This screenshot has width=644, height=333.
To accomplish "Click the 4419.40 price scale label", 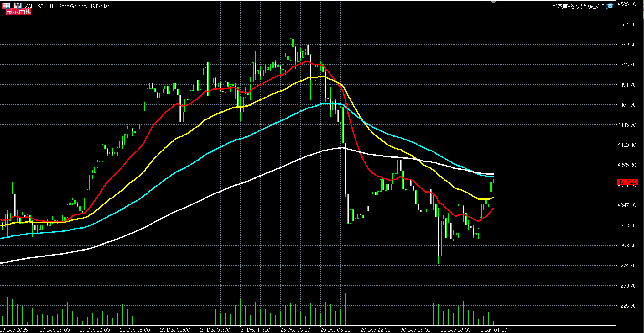I will click(626, 145).
